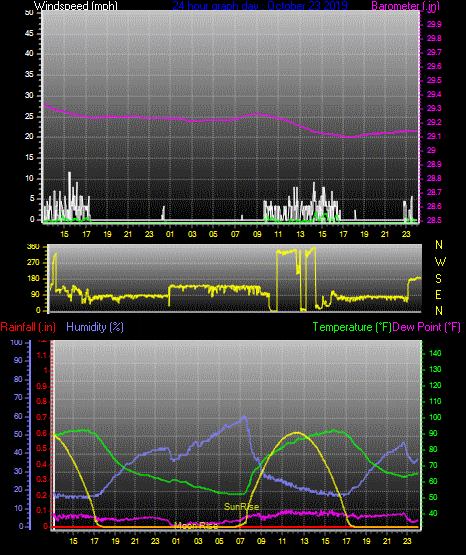Click blue humidity axis value "80"
The height and width of the screenshot is (555, 466).
[x=18, y=379]
